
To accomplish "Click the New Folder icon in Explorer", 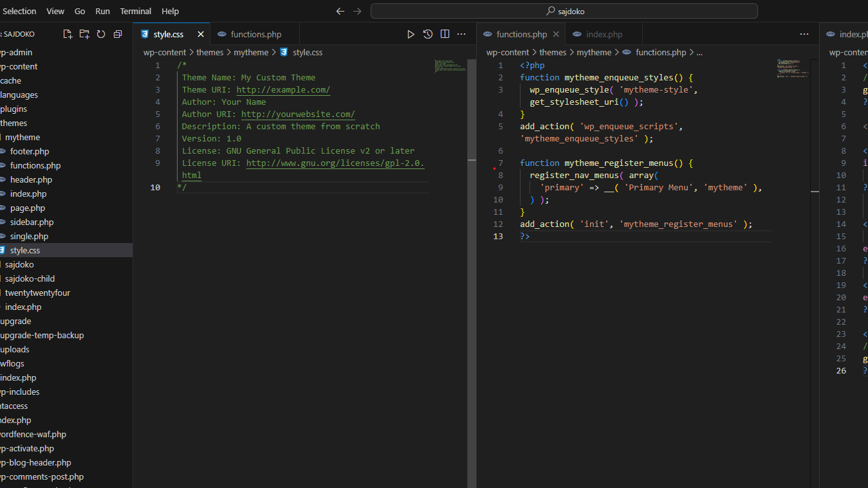I will tap(84, 34).
